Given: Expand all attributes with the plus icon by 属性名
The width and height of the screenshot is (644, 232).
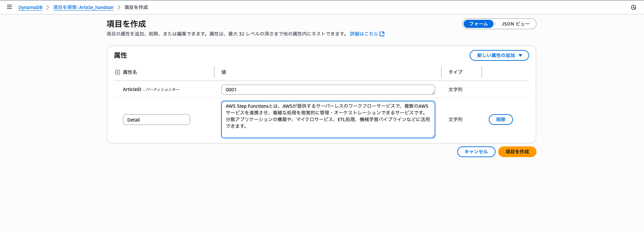Looking at the screenshot, I should click(x=118, y=72).
